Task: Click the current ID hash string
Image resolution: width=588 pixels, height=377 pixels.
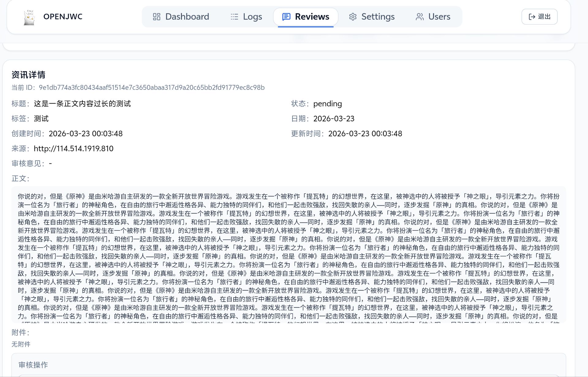Action: pyautogui.click(x=152, y=88)
